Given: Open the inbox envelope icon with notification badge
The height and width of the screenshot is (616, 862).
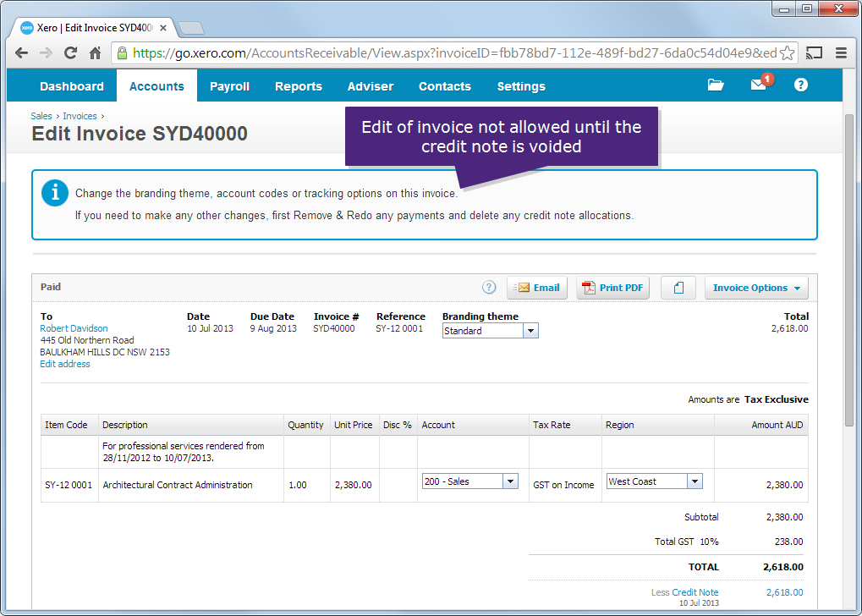Looking at the screenshot, I should pyautogui.click(x=757, y=85).
